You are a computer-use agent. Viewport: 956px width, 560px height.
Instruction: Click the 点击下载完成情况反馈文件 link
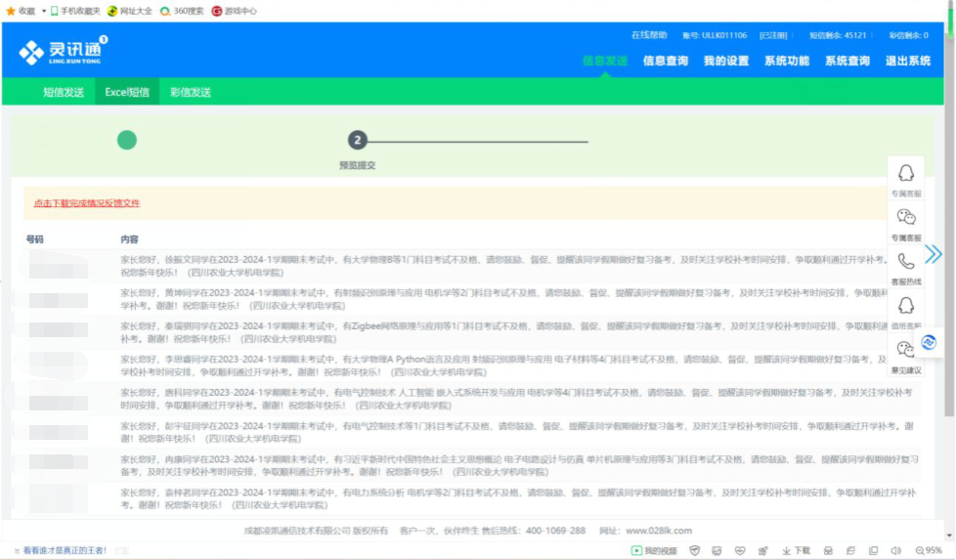pos(87,203)
